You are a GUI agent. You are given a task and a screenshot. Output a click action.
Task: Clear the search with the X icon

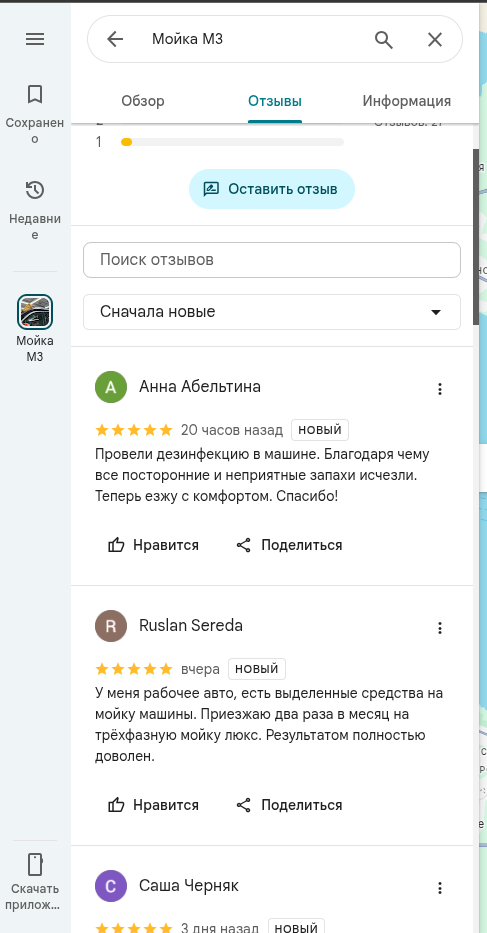(x=435, y=39)
